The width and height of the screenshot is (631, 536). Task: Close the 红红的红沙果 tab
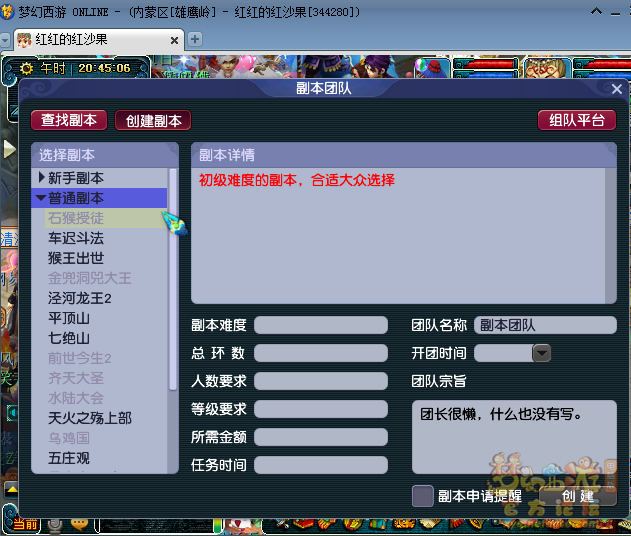pyautogui.click(x=174, y=40)
